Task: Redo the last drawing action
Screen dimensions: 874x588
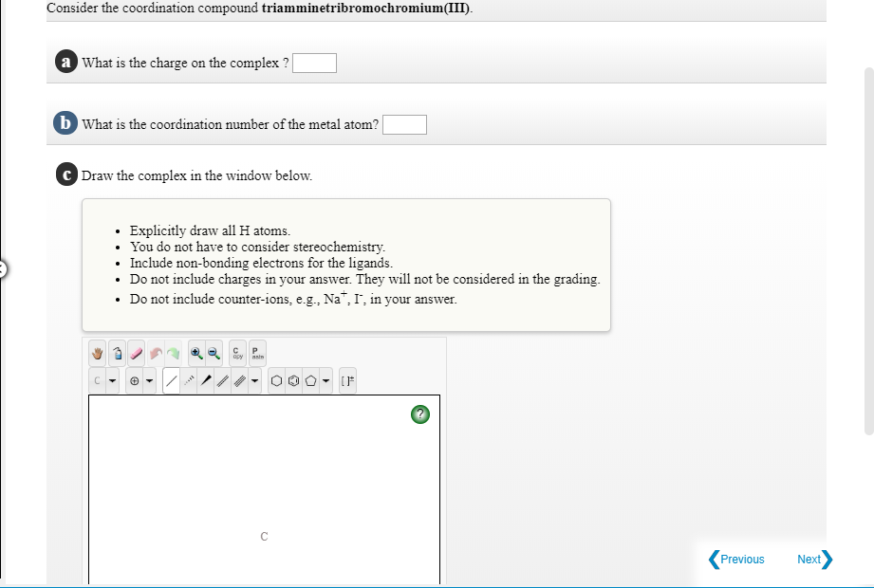Action: pos(173,353)
